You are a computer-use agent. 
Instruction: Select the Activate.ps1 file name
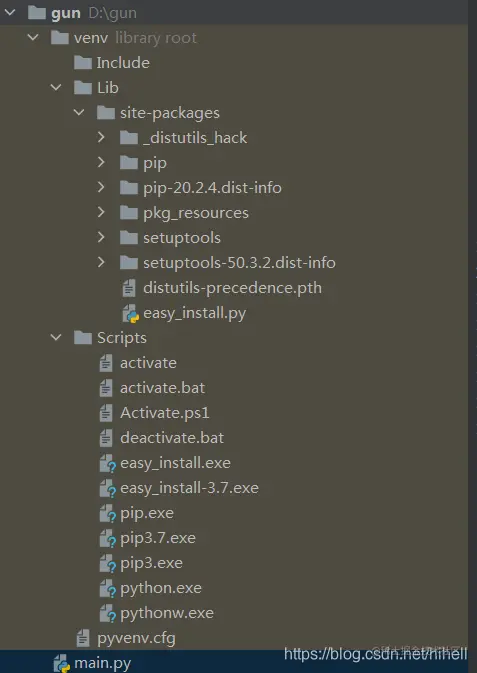point(165,413)
